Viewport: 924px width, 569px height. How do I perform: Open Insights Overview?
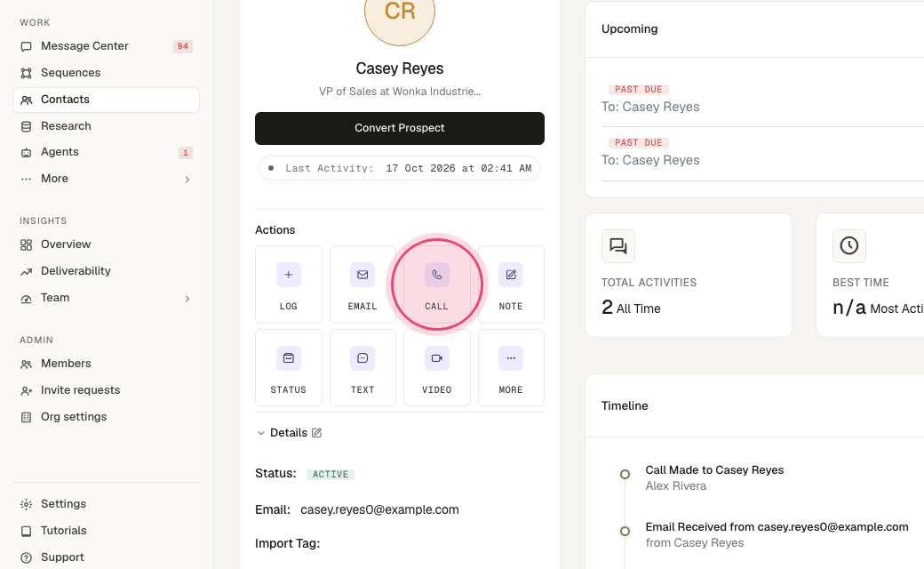click(x=106, y=244)
